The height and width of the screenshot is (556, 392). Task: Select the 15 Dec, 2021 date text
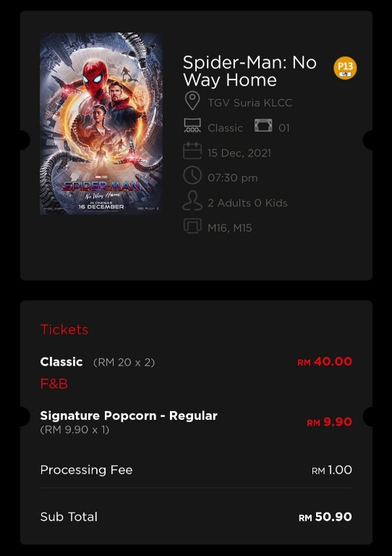239,153
